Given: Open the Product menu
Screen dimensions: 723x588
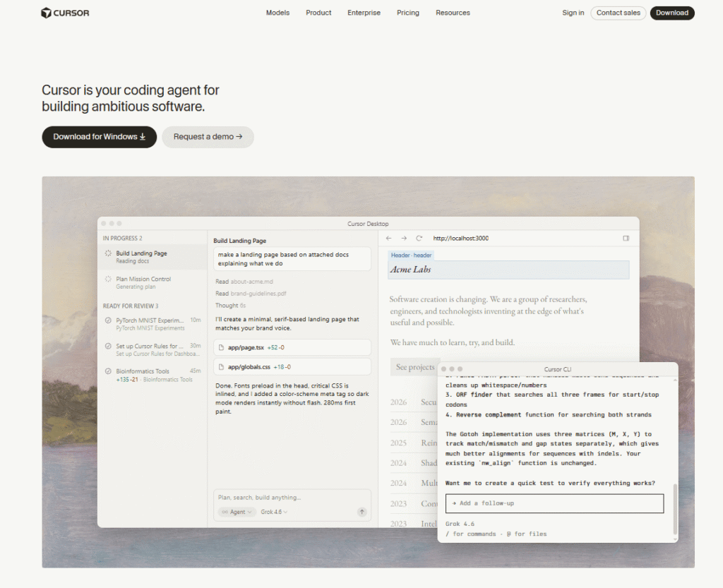Looking at the screenshot, I should coord(318,13).
